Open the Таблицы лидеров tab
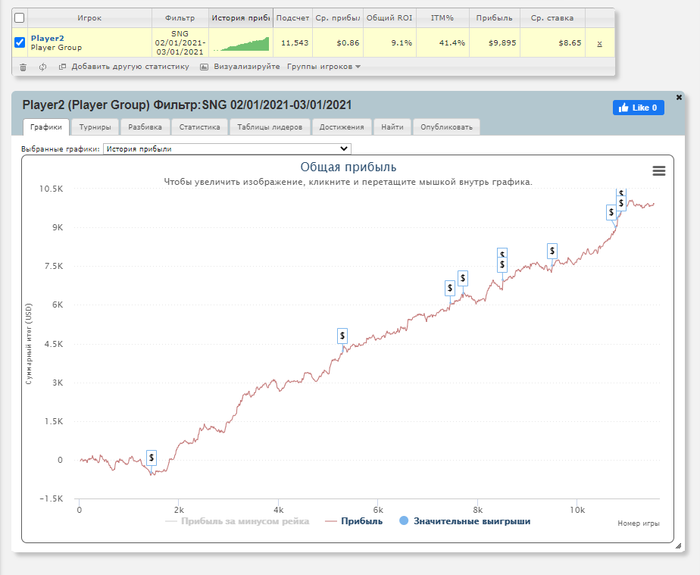The width and height of the screenshot is (700, 575). (270, 127)
